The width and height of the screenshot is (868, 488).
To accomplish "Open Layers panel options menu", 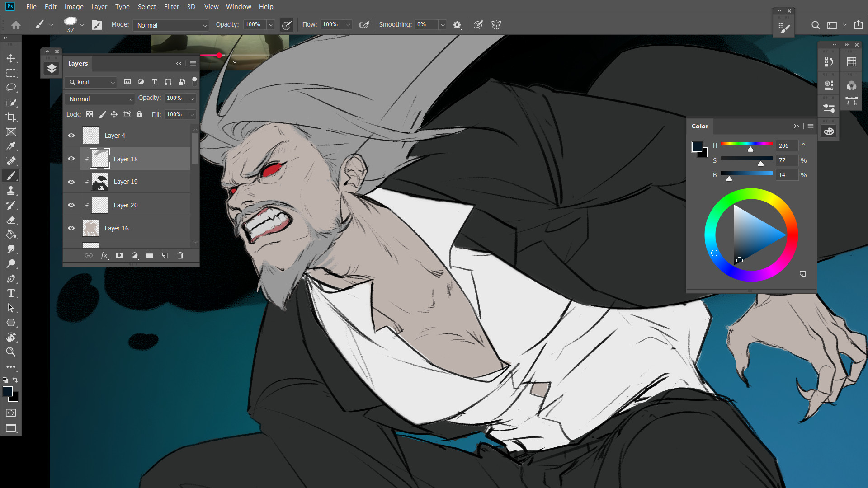I will click(x=193, y=64).
